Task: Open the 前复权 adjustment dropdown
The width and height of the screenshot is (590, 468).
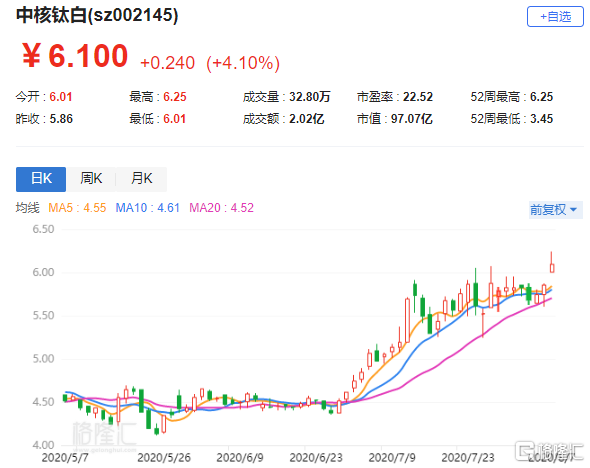Action: 555,210
